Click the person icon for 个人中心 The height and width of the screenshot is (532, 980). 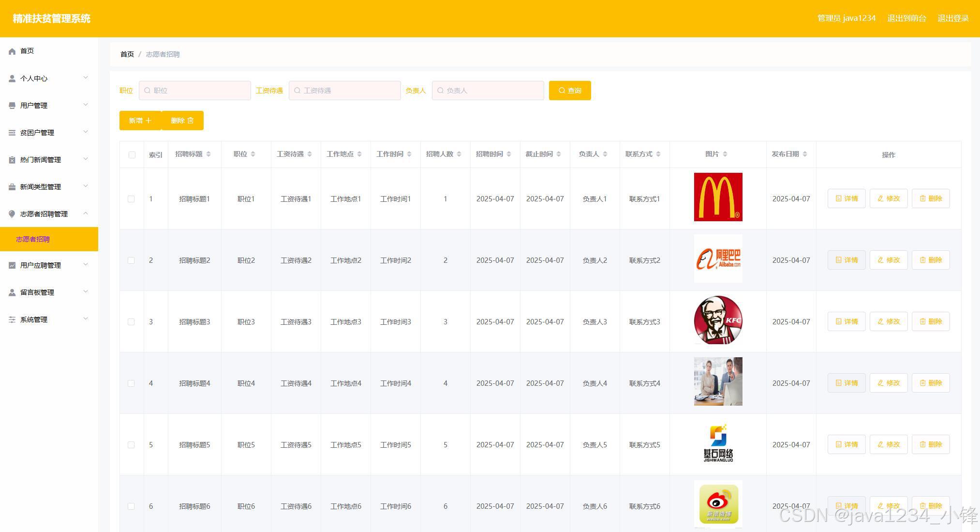coord(12,78)
